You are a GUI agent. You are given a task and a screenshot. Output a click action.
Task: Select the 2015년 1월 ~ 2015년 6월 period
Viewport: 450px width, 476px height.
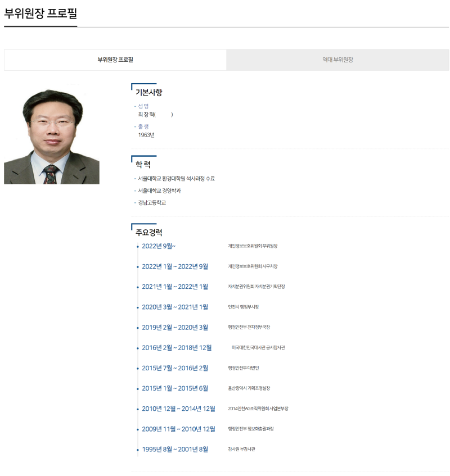click(x=174, y=388)
